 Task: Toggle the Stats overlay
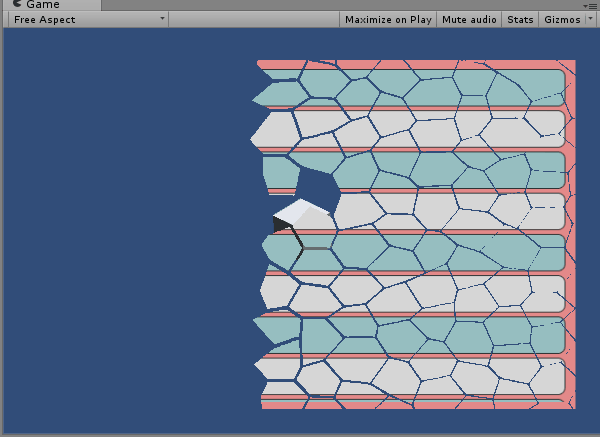(x=520, y=20)
